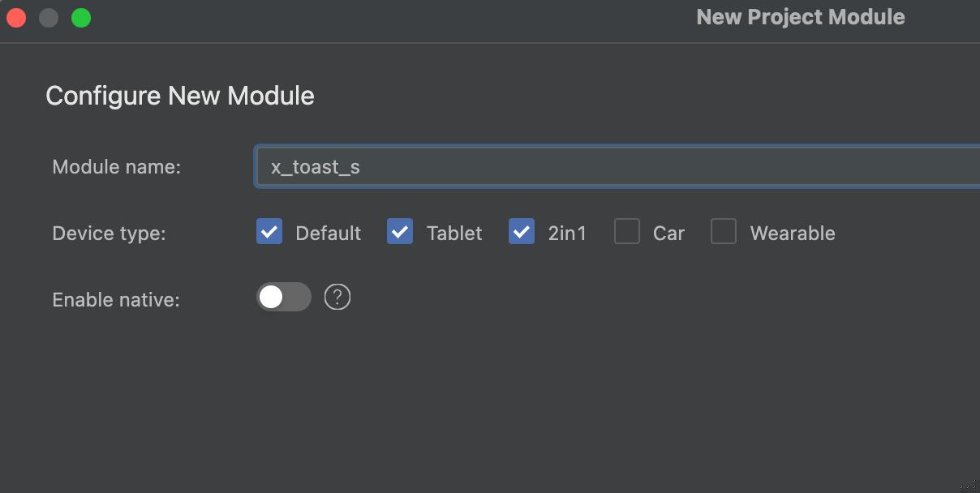Image resolution: width=980 pixels, height=493 pixels.
Task: Click the gray minimize window button
Action: [49, 18]
